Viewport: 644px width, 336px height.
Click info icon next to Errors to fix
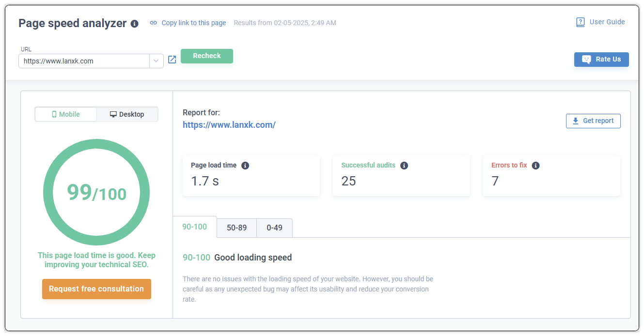point(535,166)
